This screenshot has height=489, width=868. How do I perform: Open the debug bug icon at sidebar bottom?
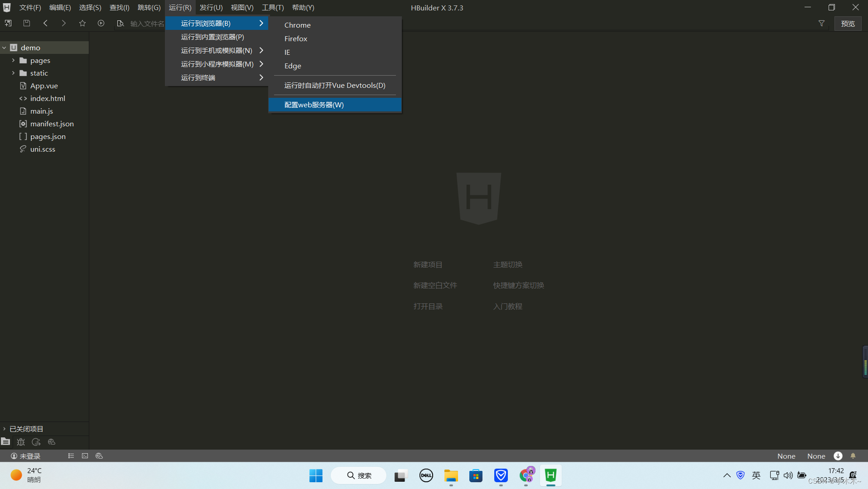pyautogui.click(x=21, y=441)
